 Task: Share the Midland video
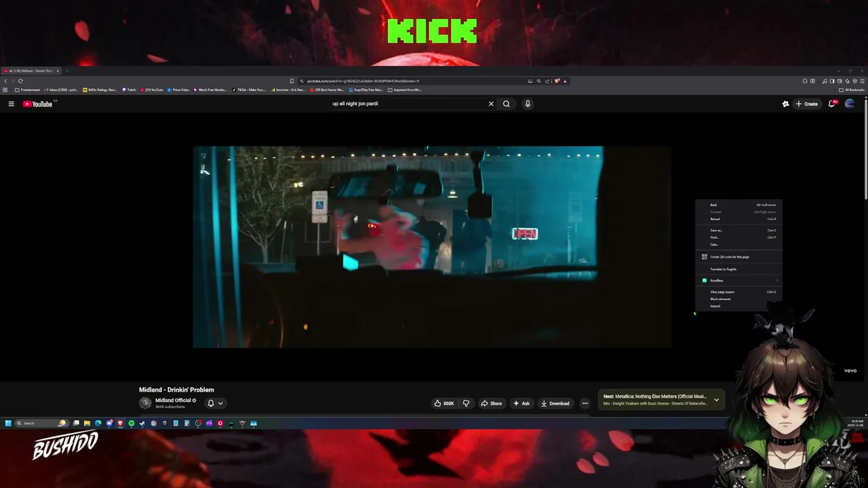[x=492, y=403]
